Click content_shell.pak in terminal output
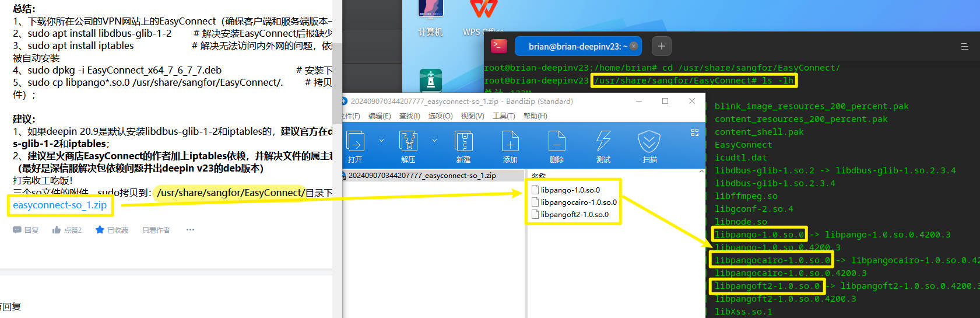The image size is (980, 318). 759,132
